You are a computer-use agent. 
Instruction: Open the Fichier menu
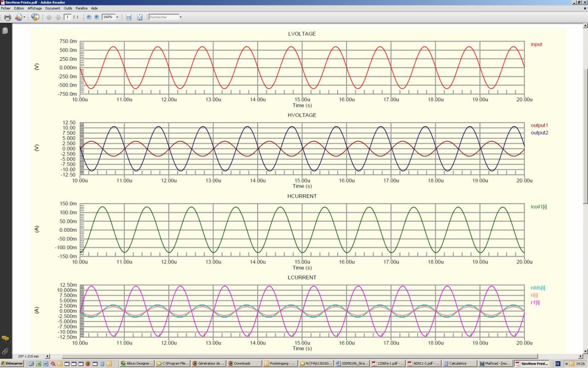(6, 8)
